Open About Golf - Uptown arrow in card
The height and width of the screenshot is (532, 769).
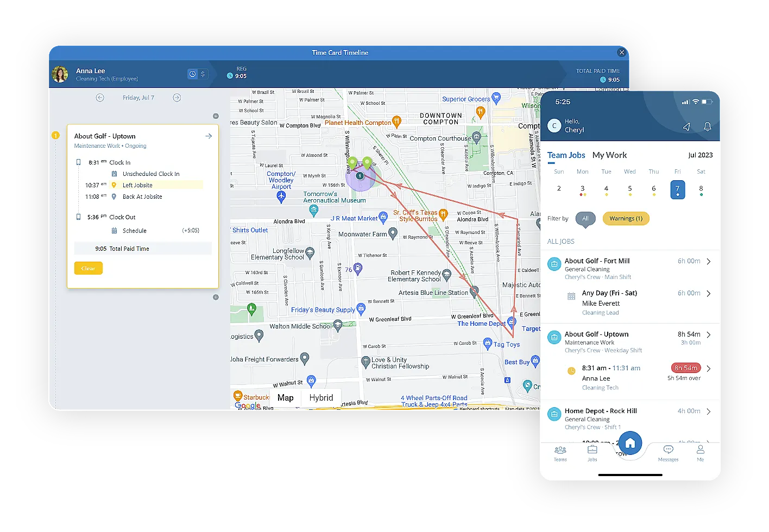point(209,136)
